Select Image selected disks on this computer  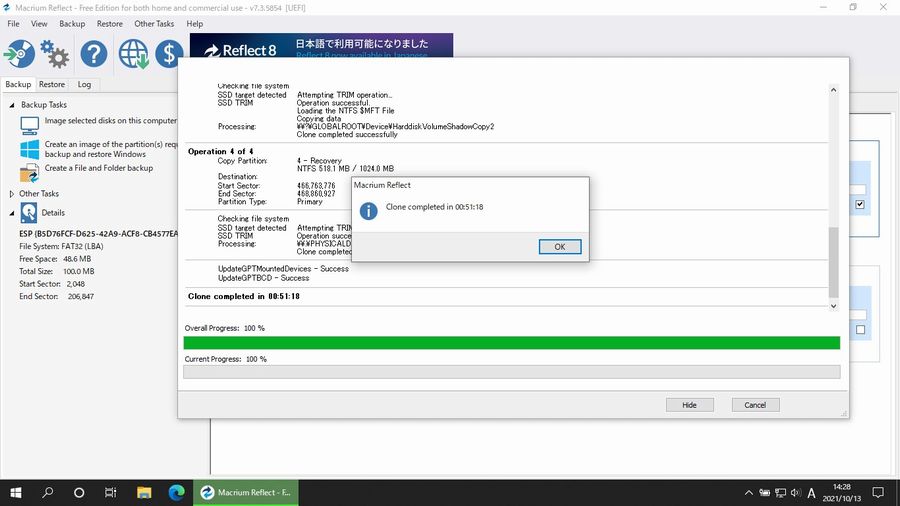tap(111, 120)
